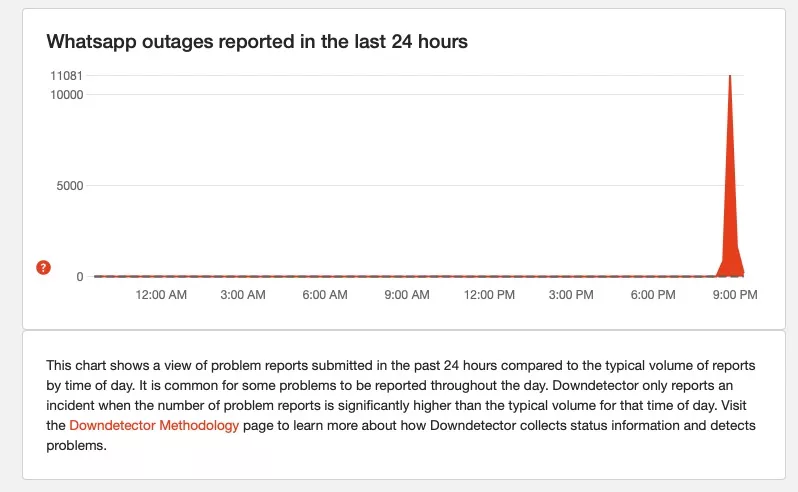Viewport: 798px width, 492px height.
Task: Click the chart description paragraph text
Action: [x=400, y=395]
